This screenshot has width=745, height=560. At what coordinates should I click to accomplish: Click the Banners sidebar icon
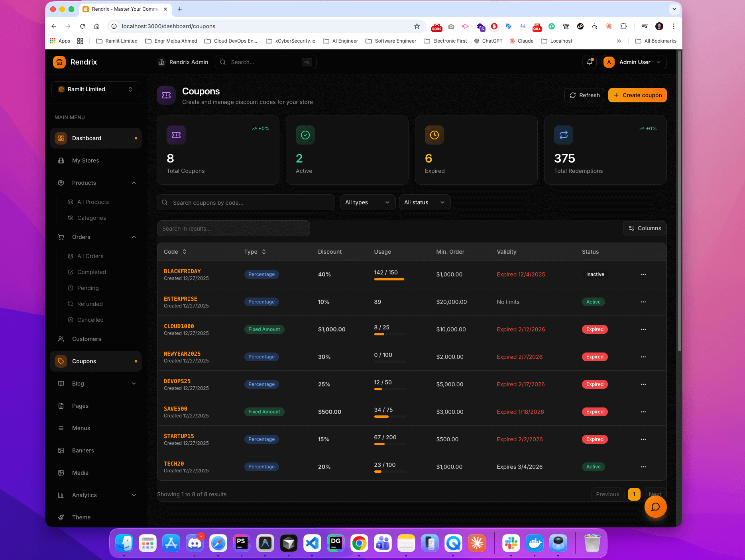(61, 450)
